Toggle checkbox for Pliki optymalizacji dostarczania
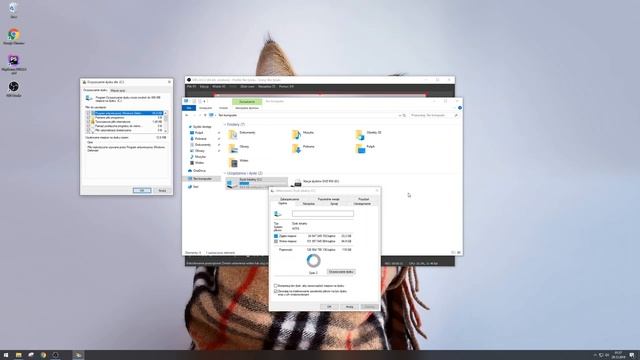Image resolution: width=640 pixels, height=360 pixels. pyautogui.click(x=88, y=130)
